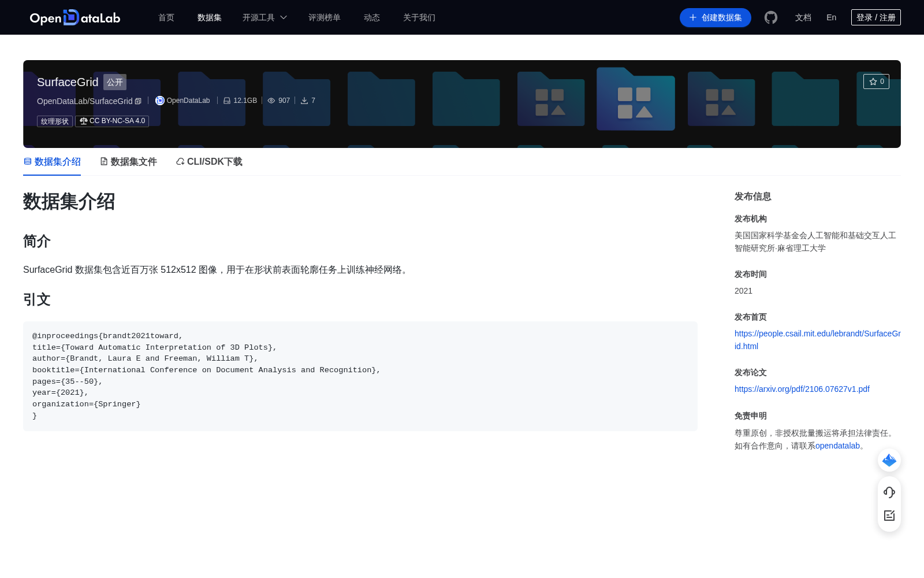Switch to 数据集介绍 tab
This screenshot has height=578, width=924.
[x=52, y=162]
